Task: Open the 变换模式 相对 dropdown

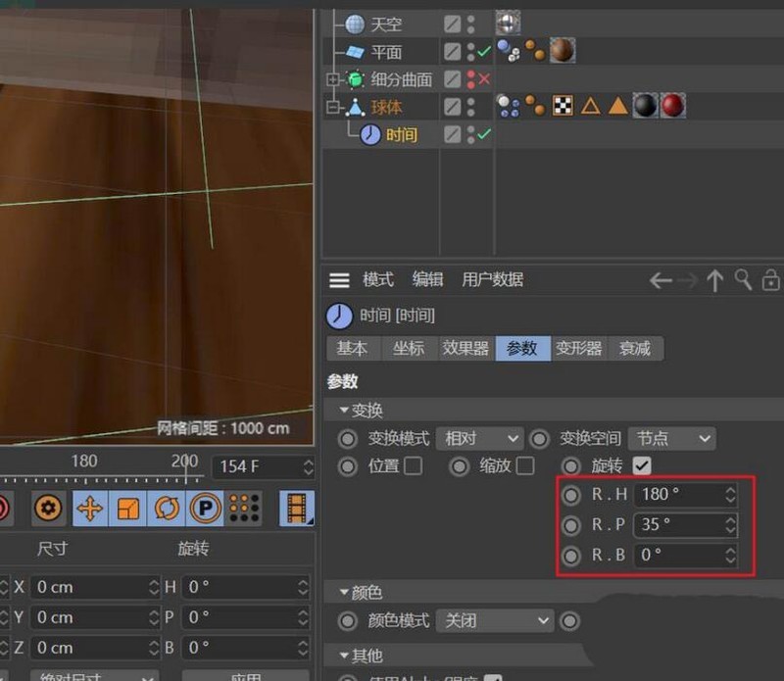Action: coord(480,439)
